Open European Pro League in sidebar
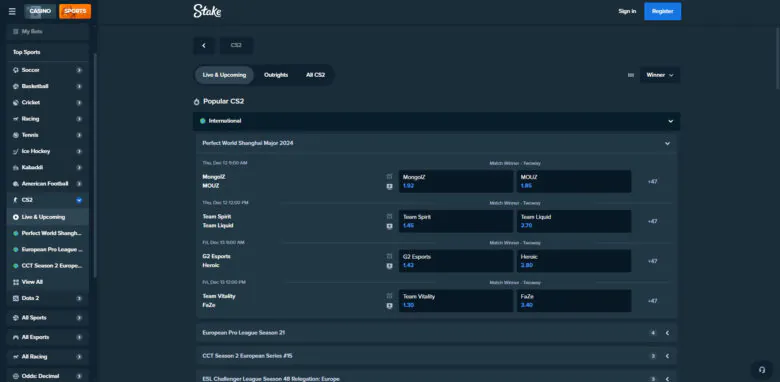780x382 pixels. (48, 250)
